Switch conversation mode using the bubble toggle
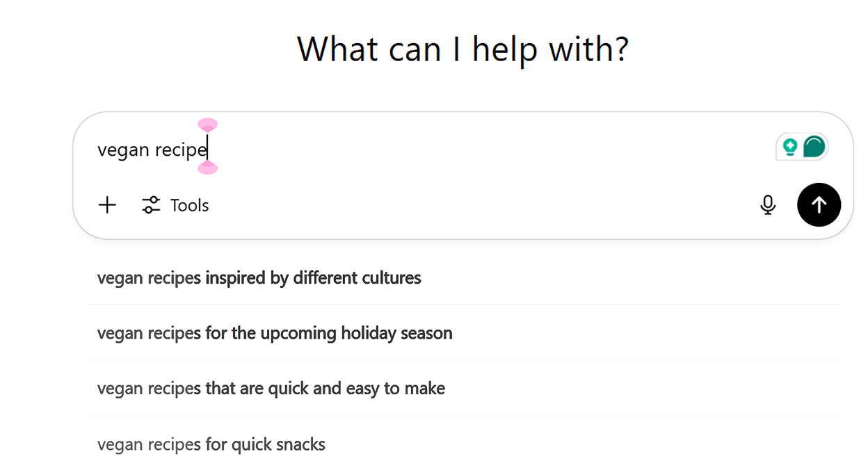This screenshot has width=868, height=461. coord(814,146)
